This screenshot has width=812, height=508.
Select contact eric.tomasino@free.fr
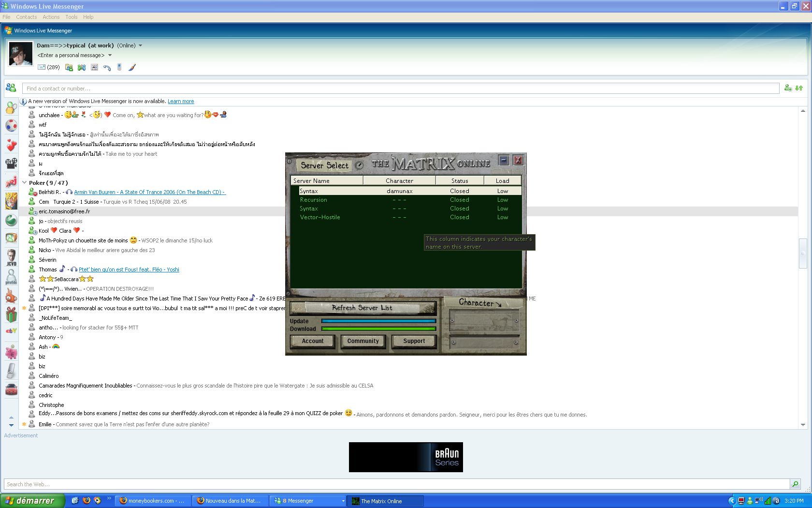coord(64,211)
